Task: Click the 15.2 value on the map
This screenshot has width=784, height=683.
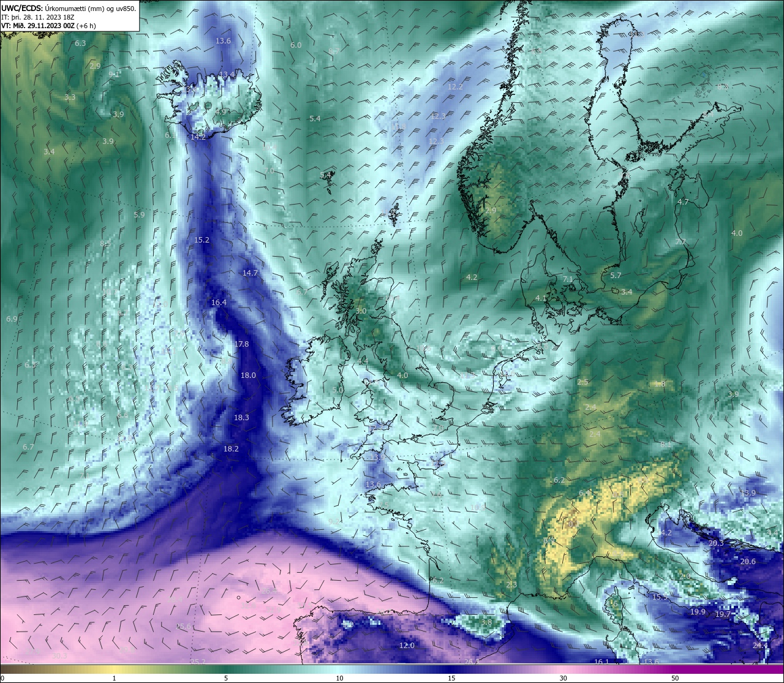Action: 202,240
